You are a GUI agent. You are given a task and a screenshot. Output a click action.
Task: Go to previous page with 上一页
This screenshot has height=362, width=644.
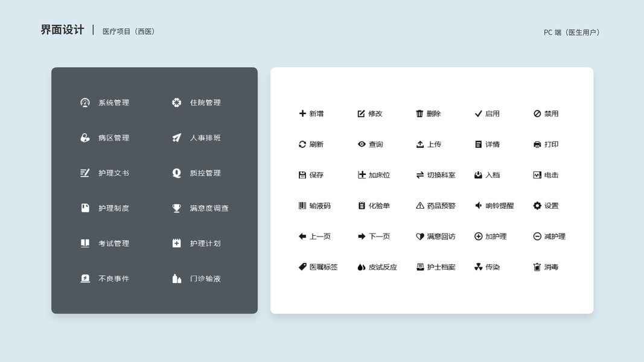(x=314, y=237)
